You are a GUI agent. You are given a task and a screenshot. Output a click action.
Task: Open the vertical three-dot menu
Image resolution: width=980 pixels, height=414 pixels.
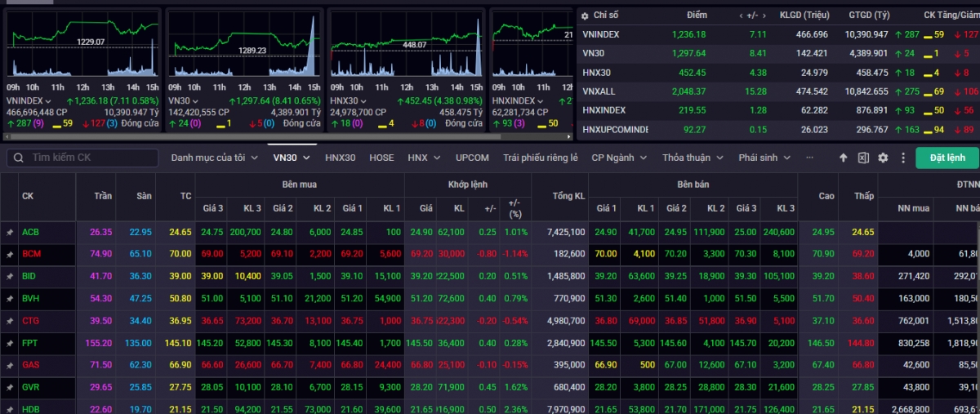[x=902, y=158]
